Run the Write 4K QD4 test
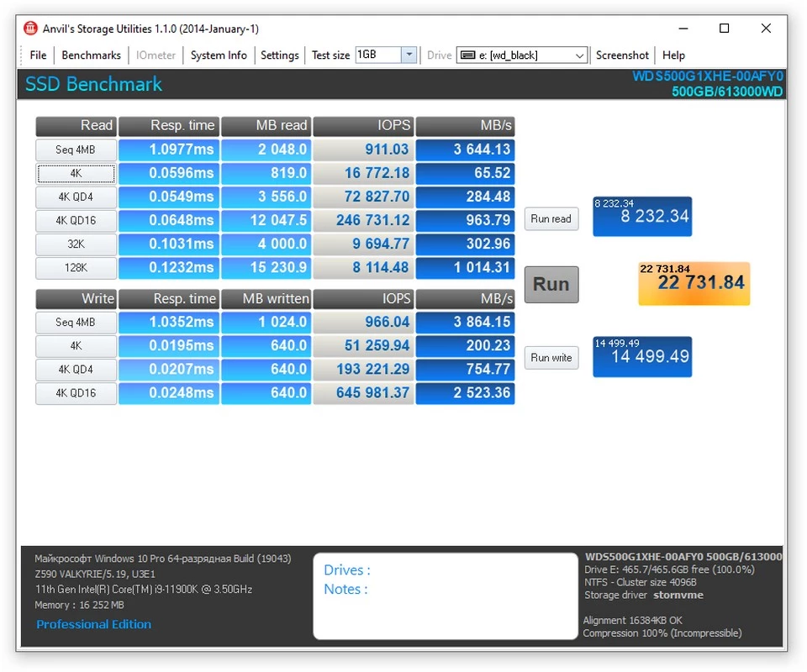Image resolution: width=807 pixels, height=672 pixels. pos(76,370)
